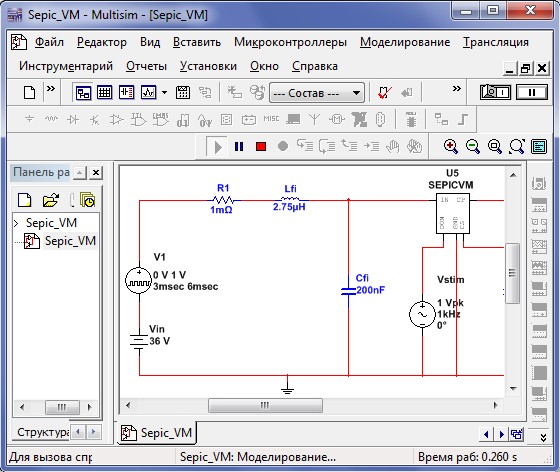Screen dimensions: 560x472
Task: Create new file in design panel
Action: pos(24,200)
